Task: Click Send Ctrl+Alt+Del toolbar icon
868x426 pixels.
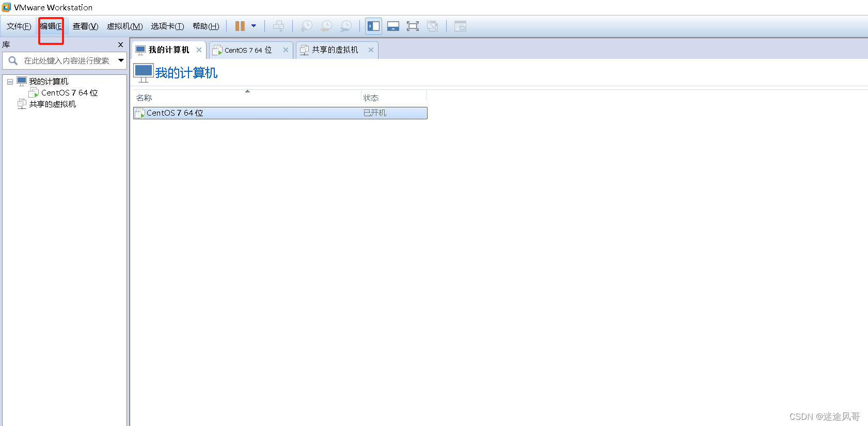Action: [278, 26]
